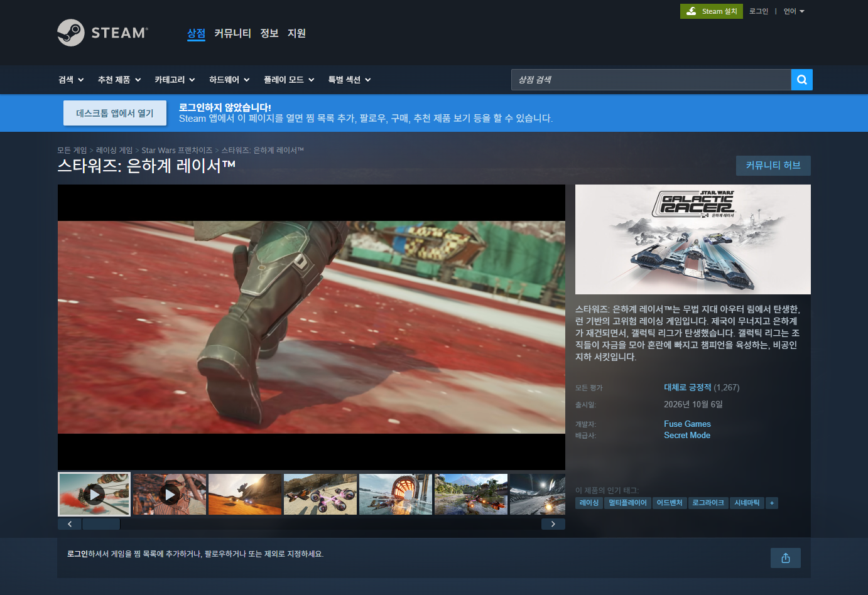Play the first trailer video thumbnail
This screenshot has width=868, height=595.
94,495
